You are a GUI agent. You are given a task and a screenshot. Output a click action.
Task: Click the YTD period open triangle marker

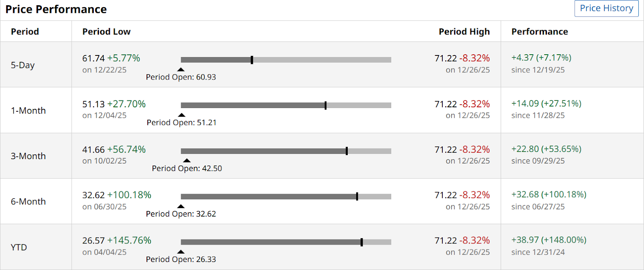181,252
